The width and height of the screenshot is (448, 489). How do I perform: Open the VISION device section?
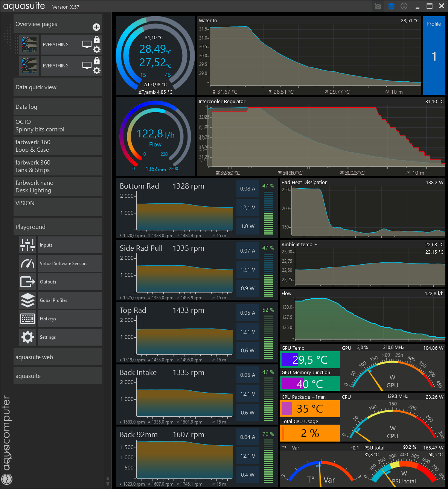click(58, 207)
